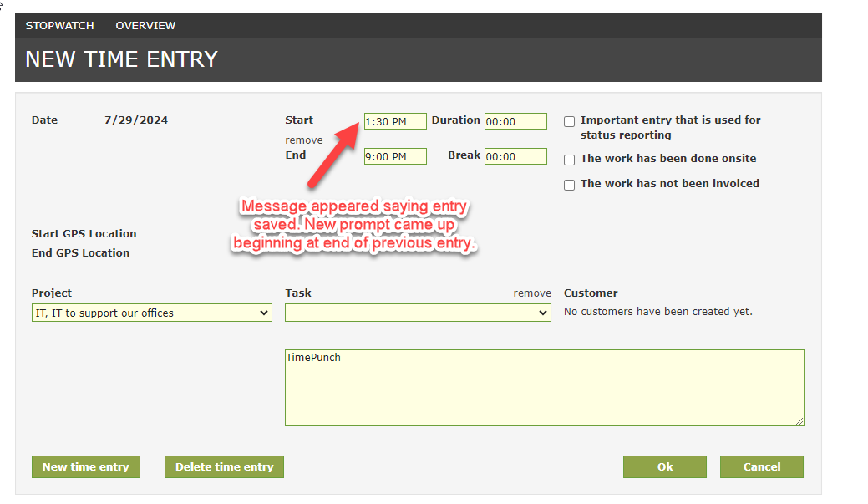The image size is (868, 504).
Task: Open the Overview menu item
Action: 145,26
